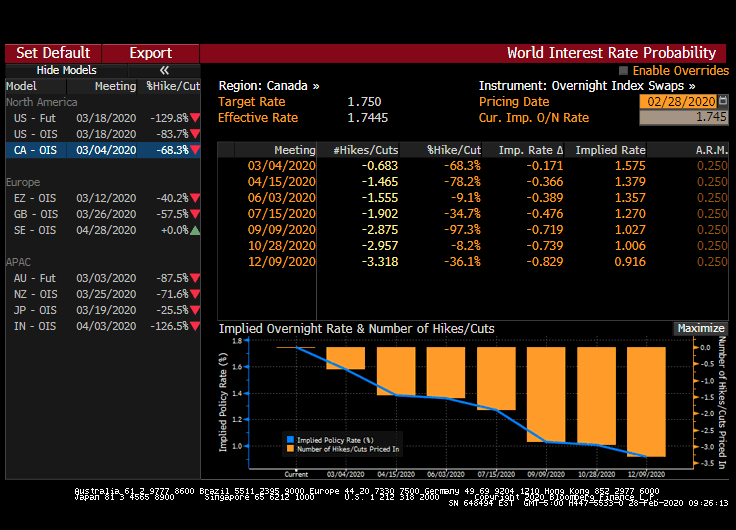Viewport: 736px width, 530px height.
Task: Click the 04/15/2020 meeting in the table
Action: tap(282, 182)
